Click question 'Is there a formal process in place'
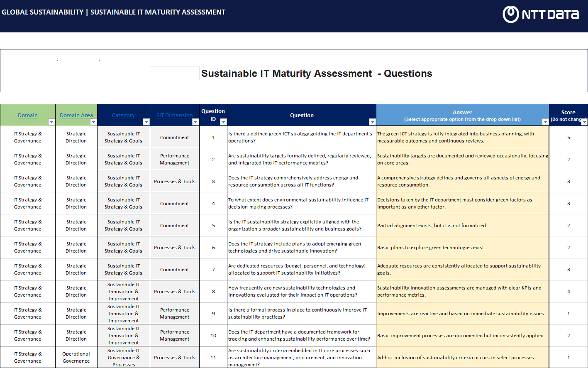 [302, 313]
